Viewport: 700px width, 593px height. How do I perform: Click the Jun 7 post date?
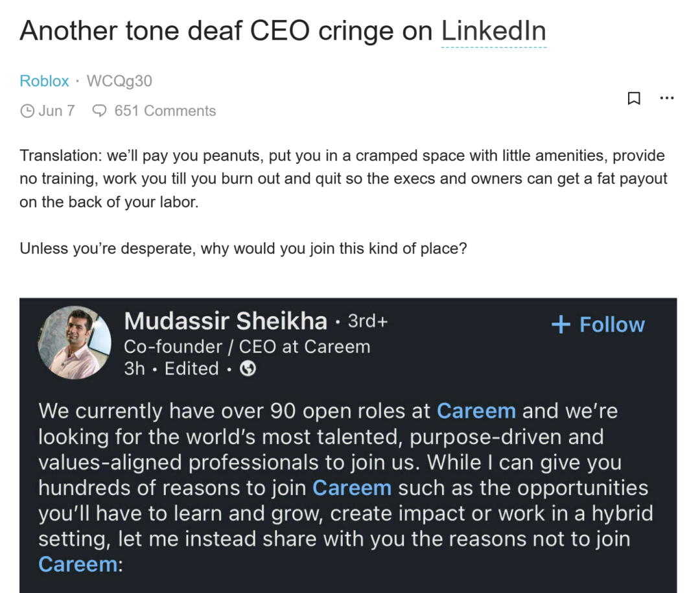(56, 111)
